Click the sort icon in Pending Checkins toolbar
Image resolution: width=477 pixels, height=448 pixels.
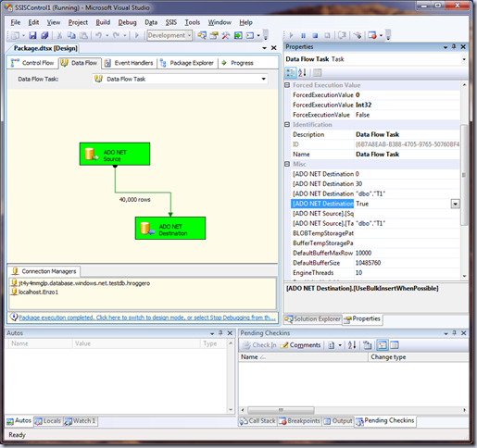point(352,345)
